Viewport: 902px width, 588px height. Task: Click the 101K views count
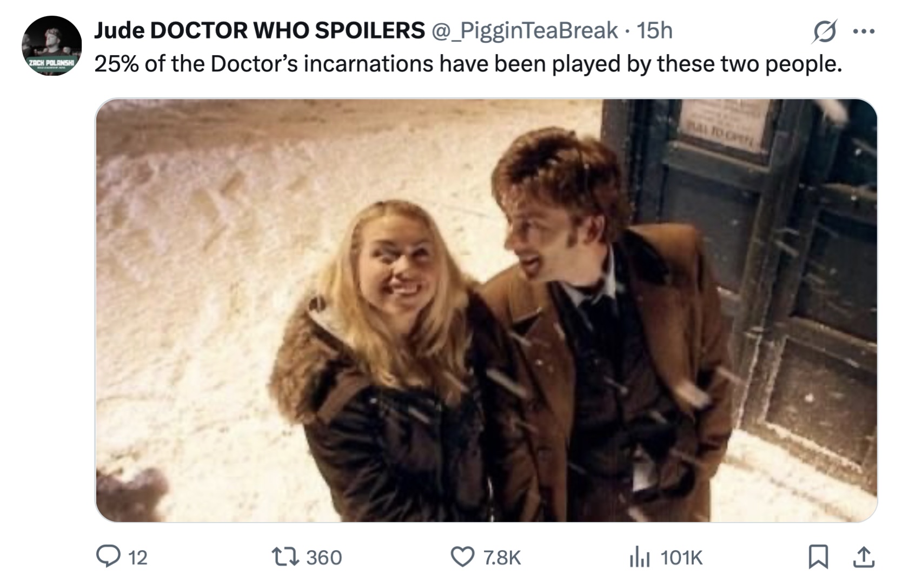pos(681,557)
